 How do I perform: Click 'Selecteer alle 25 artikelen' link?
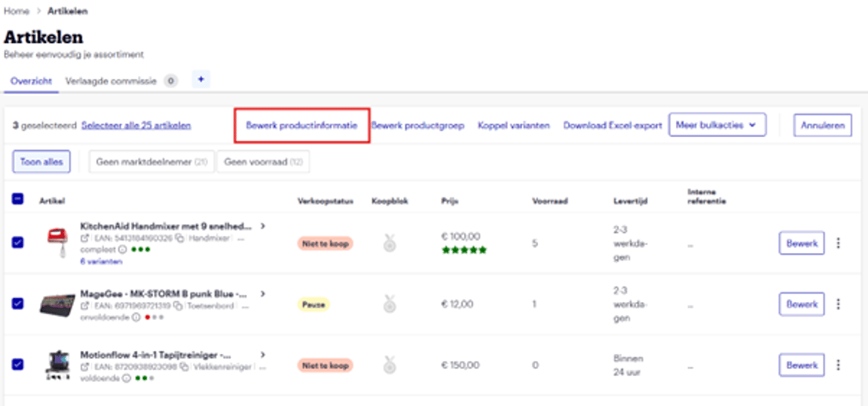(x=136, y=126)
